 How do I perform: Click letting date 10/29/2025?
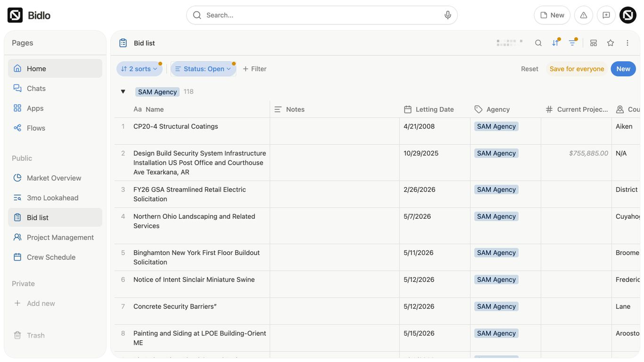pyautogui.click(x=421, y=153)
